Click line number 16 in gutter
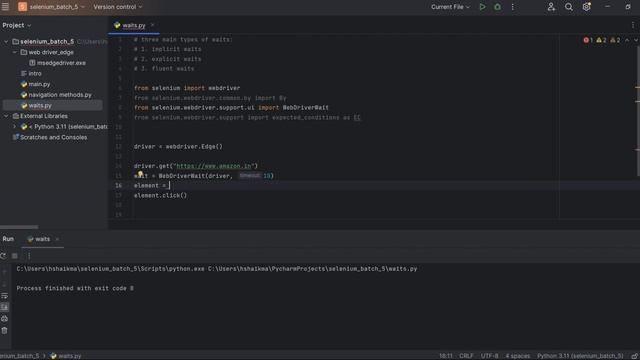Image resolution: width=640 pixels, height=360 pixels. click(x=118, y=185)
